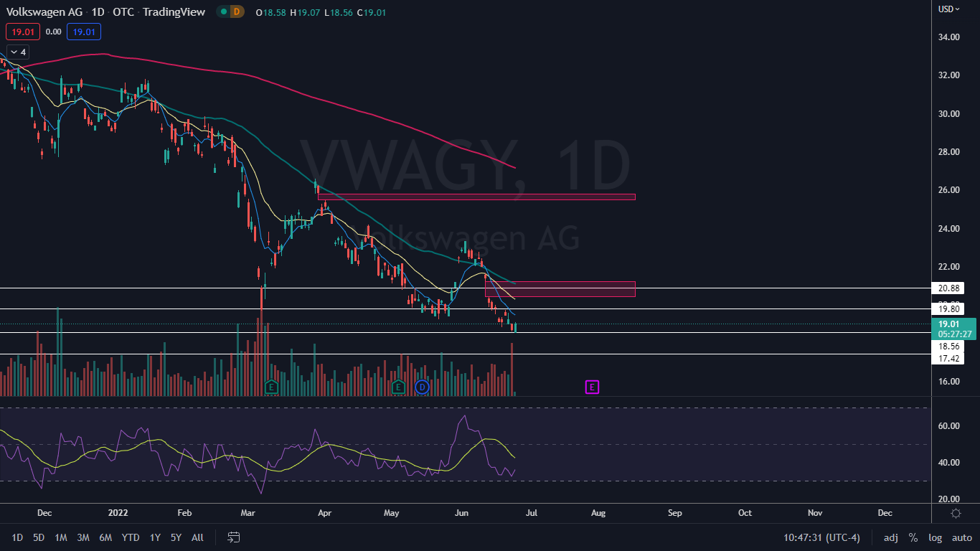This screenshot has width=980, height=551.
Task: Select the 6M date range
Action: click(x=105, y=537)
